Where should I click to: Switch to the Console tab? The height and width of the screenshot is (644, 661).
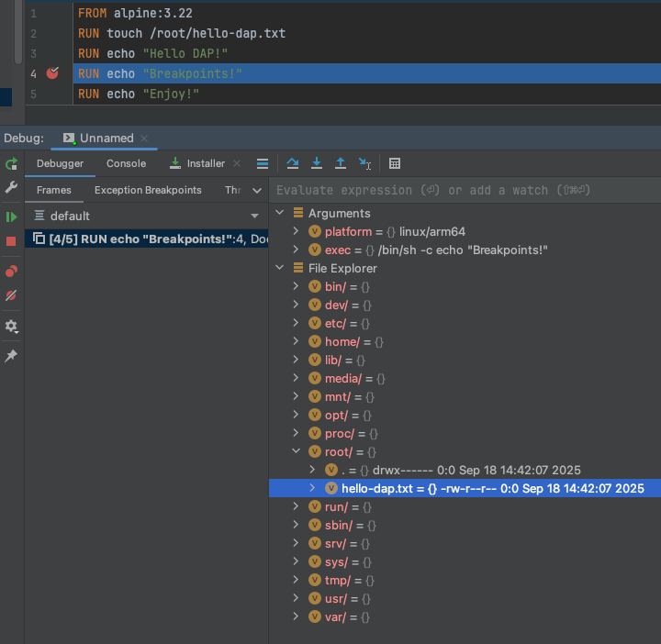[x=126, y=163]
